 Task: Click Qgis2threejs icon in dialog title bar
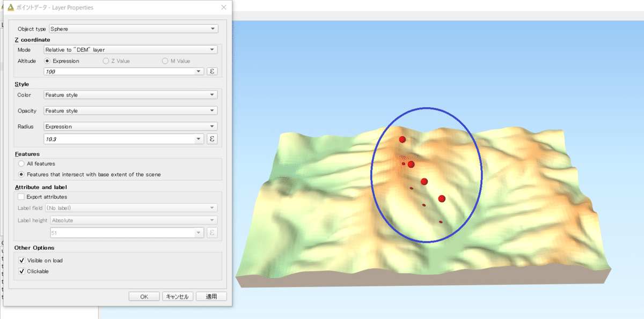click(x=11, y=8)
